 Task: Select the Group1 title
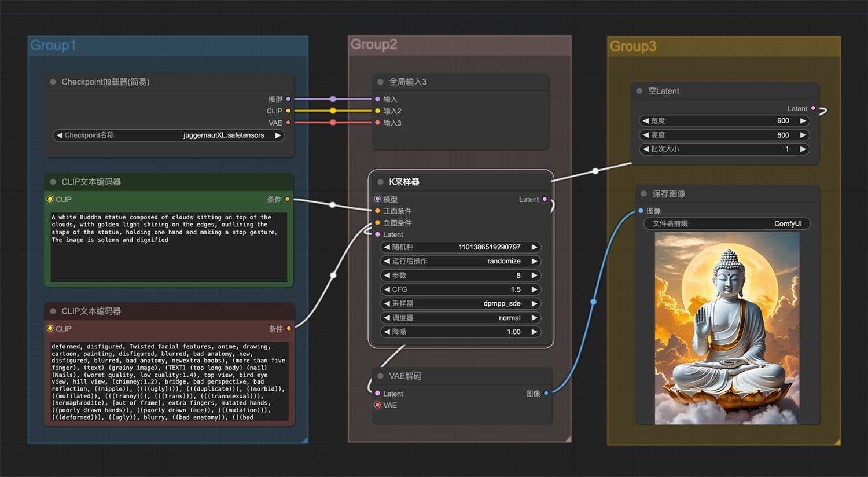tap(53, 45)
